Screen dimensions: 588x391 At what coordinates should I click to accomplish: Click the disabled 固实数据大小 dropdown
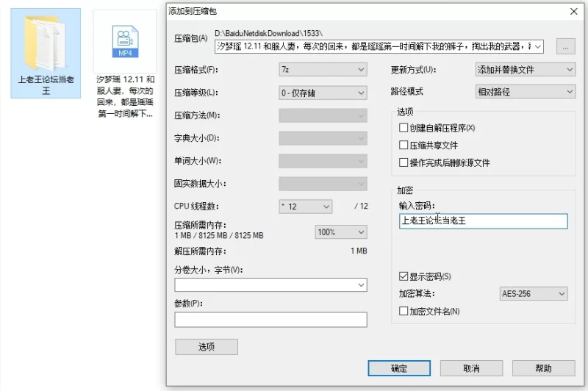click(x=323, y=184)
